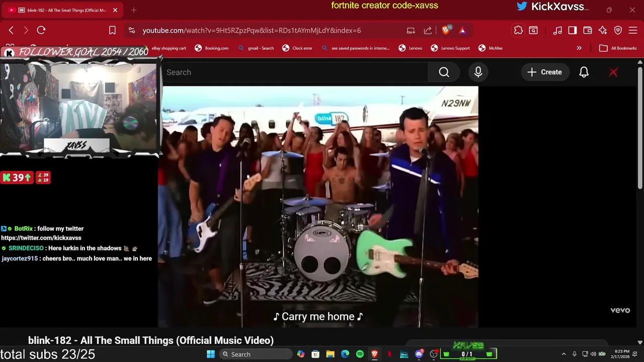This screenshot has height=362, width=644.
Task: Click the system tray microphone icon
Action: click(575, 354)
